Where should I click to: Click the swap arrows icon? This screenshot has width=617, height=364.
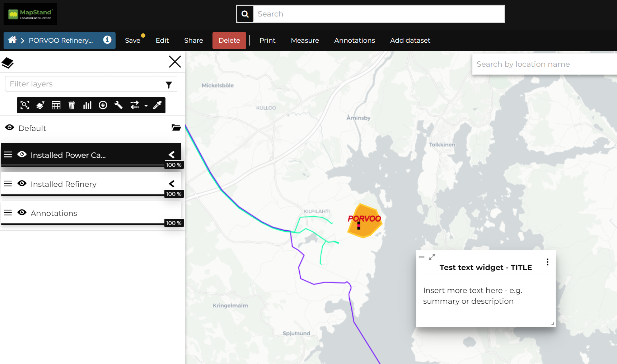coord(135,105)
